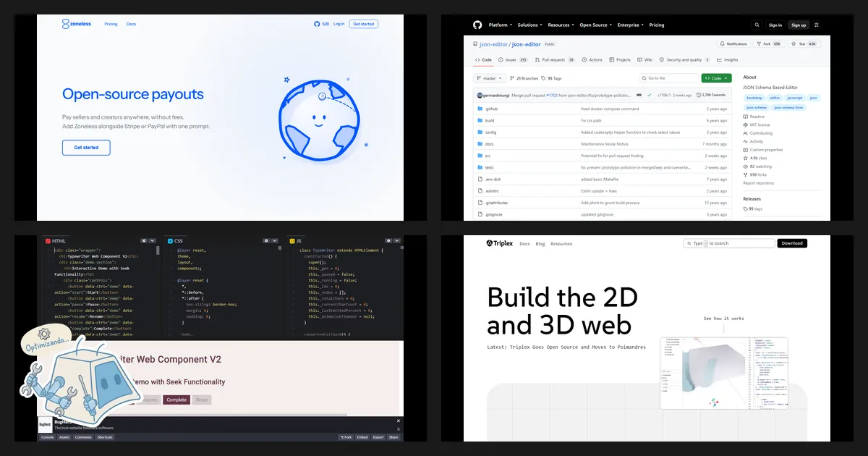Expand the CSS panel chevron menu

(275, 240)
